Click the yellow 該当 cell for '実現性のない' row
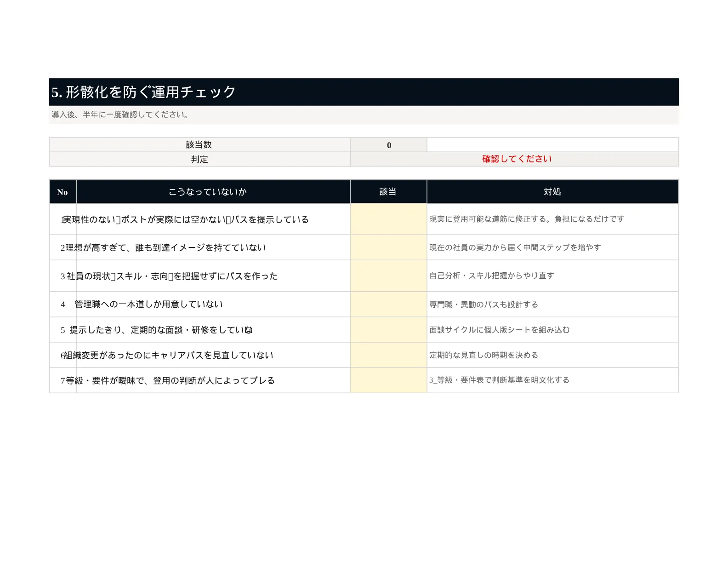This screenshot has width=728, height=563. coord(389,219)
